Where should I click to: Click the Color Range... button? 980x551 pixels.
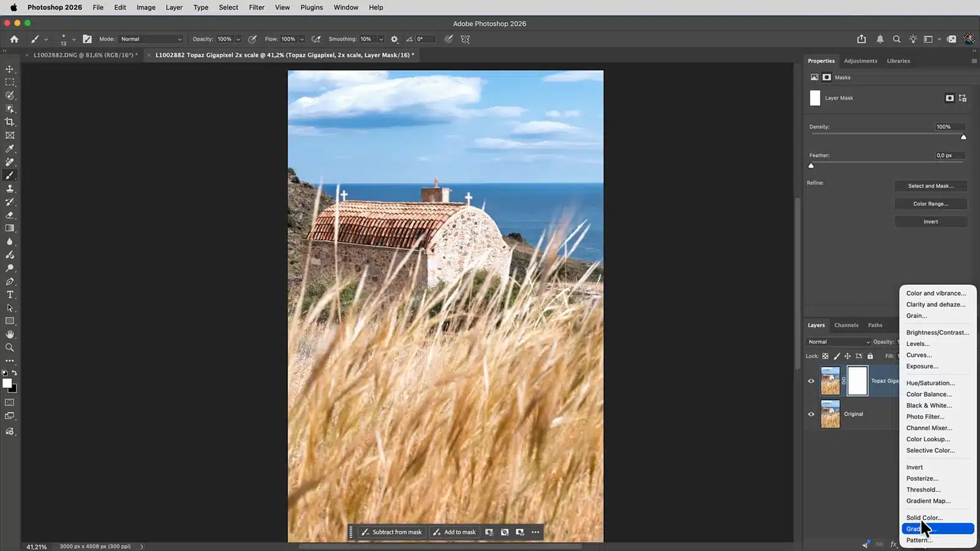[x=930, y=204]
